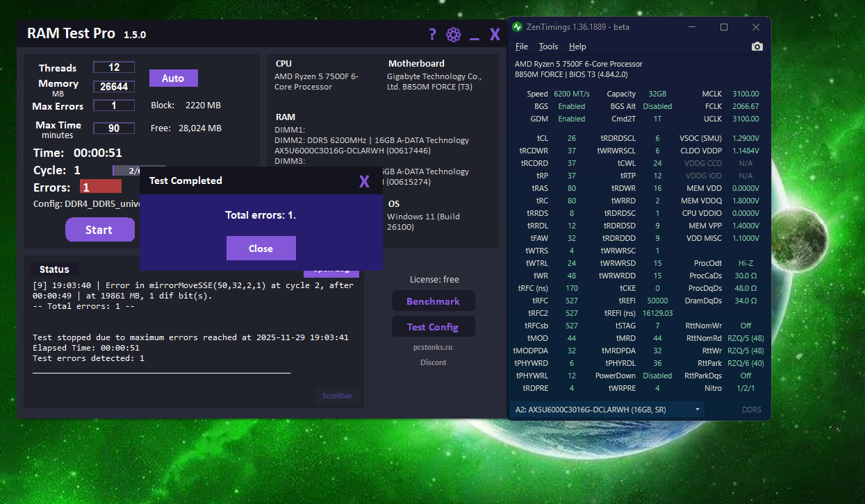Close the ZenTimings window
This screenshot has width=865, height=504.
tap(756, 27)
